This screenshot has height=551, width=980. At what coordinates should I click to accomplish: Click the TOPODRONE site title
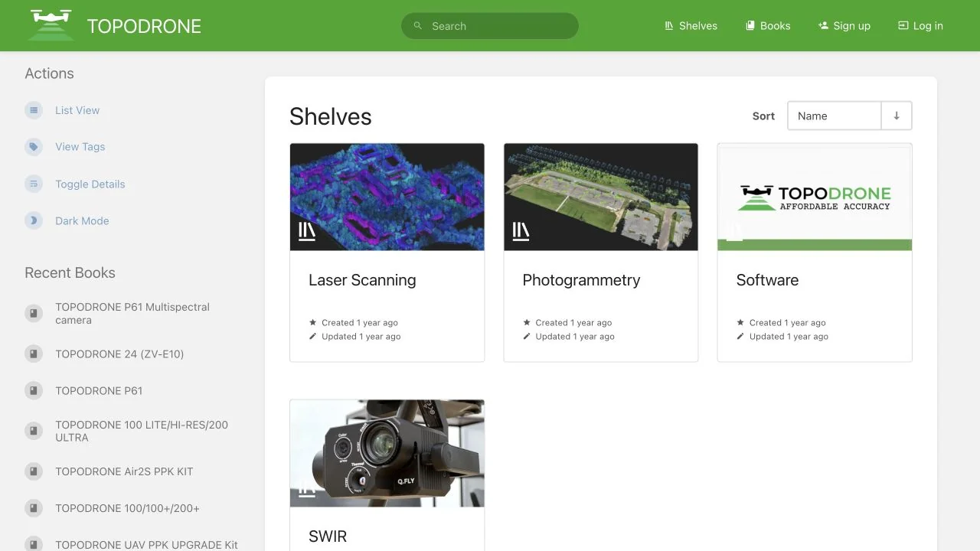pyautogui.click(x=144, y=26)
